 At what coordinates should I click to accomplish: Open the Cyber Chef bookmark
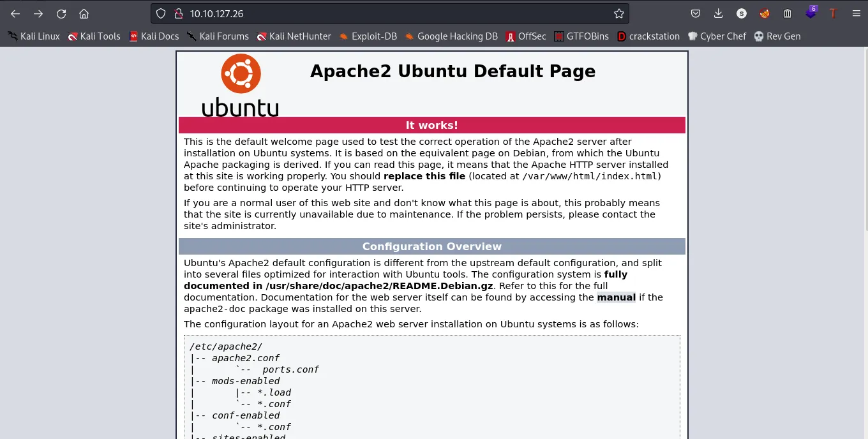click(717, 36)
